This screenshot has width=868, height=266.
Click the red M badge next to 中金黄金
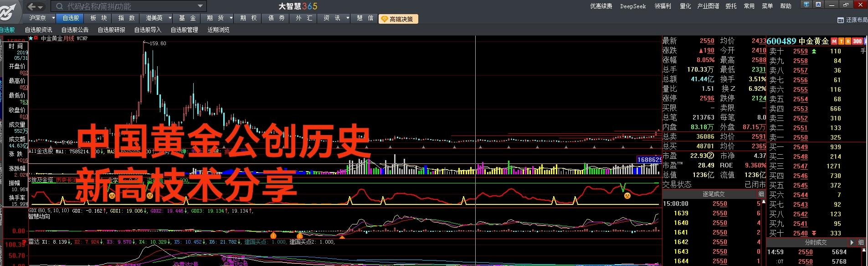834,42
